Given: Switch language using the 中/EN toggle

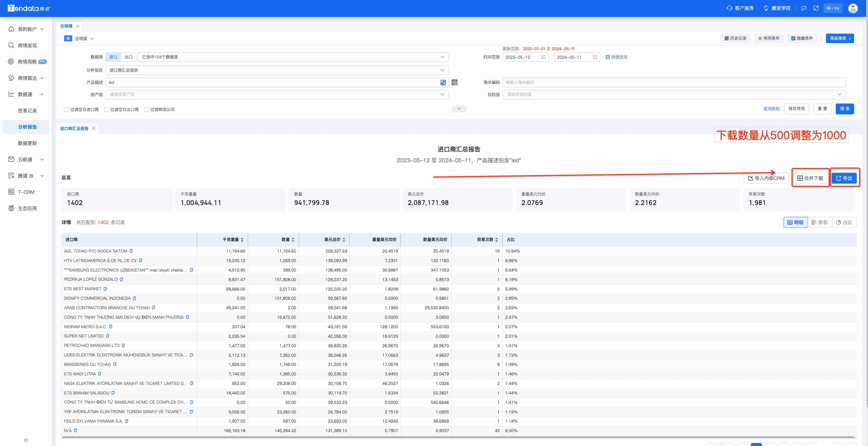Looking at the screenshot, I should click(x=833, y=8).
